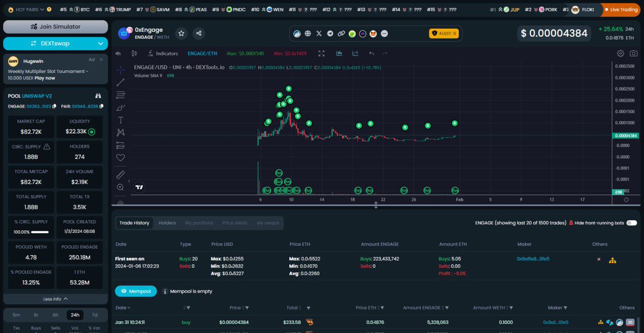The image size is (644, 333).
Task: Select the Fibonacci retracement tool
Action: pyautogui.click(x=121, y=95)
